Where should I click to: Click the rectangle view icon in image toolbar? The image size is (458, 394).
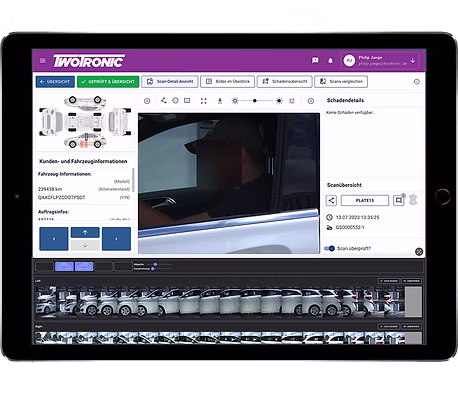click(187, 100)
